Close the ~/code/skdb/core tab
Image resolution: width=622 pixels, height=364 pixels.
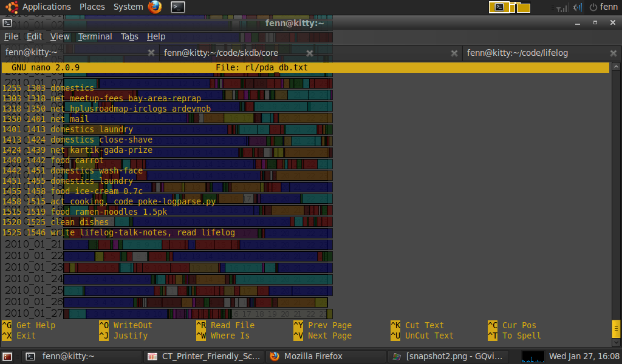pyautogui.click(x=310, y=53)
